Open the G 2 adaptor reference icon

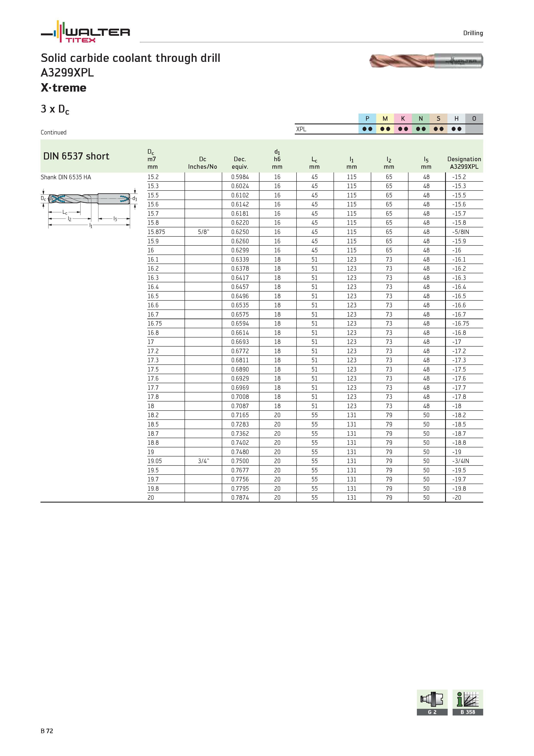tap(432, 702)
